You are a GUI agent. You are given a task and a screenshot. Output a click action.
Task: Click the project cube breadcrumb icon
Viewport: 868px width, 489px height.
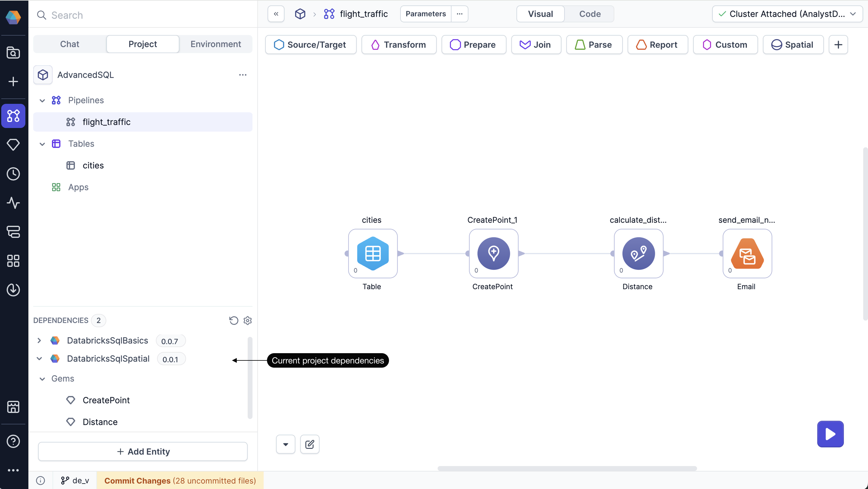[x=300, y=14]
